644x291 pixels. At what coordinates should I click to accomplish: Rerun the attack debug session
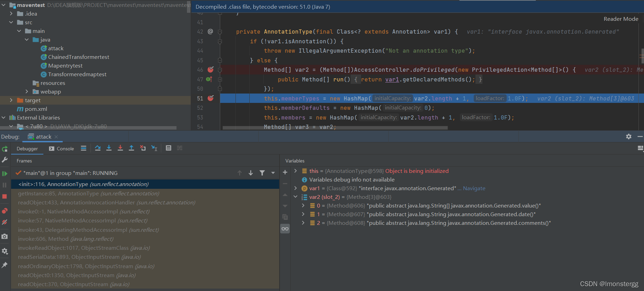pos(5,149)
